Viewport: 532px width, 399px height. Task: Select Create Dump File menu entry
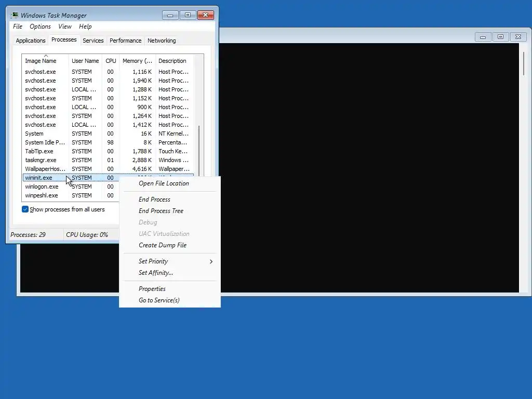click(x=170, y=245)
